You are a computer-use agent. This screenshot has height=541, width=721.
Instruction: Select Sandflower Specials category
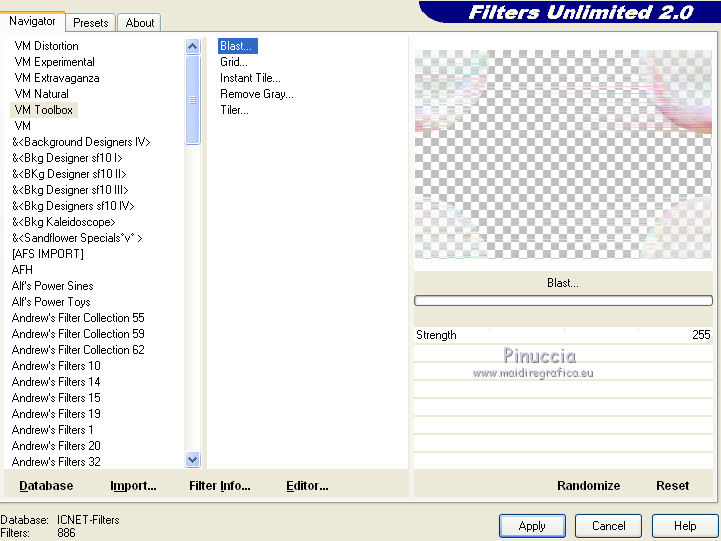(77, 238)
